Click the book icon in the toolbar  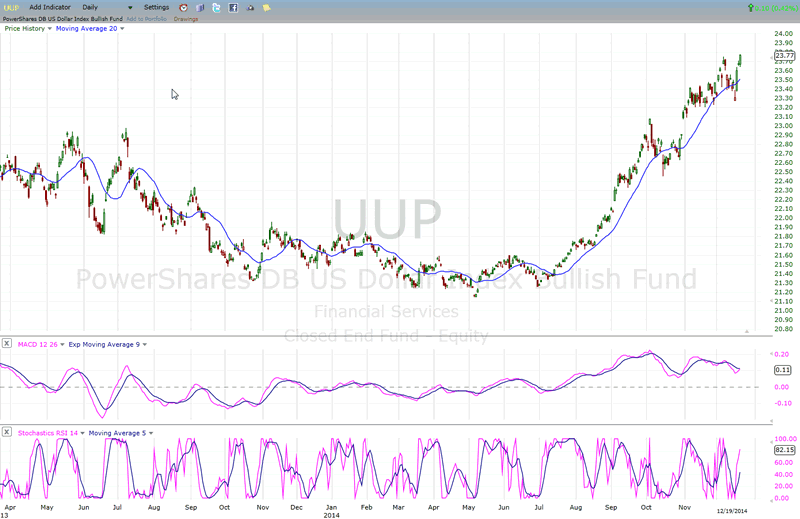pos(200,8)
